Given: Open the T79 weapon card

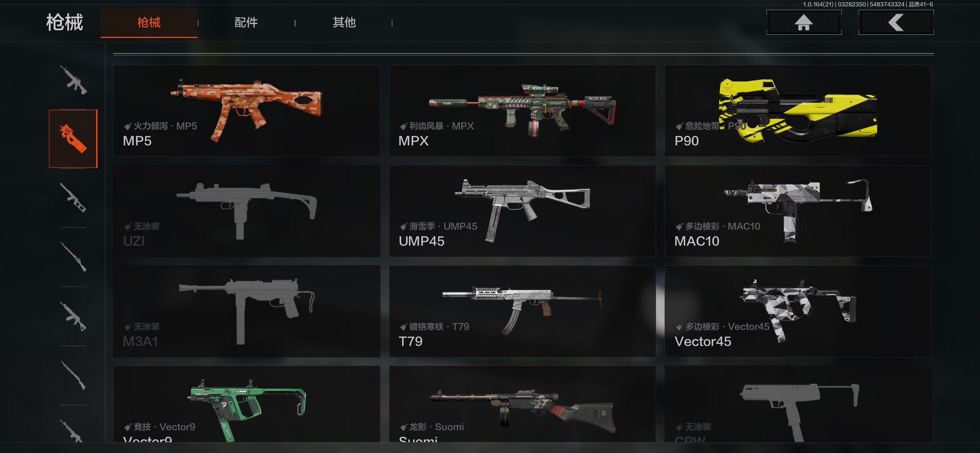Looking at the screenshot, I should click(x=522, y=311).
